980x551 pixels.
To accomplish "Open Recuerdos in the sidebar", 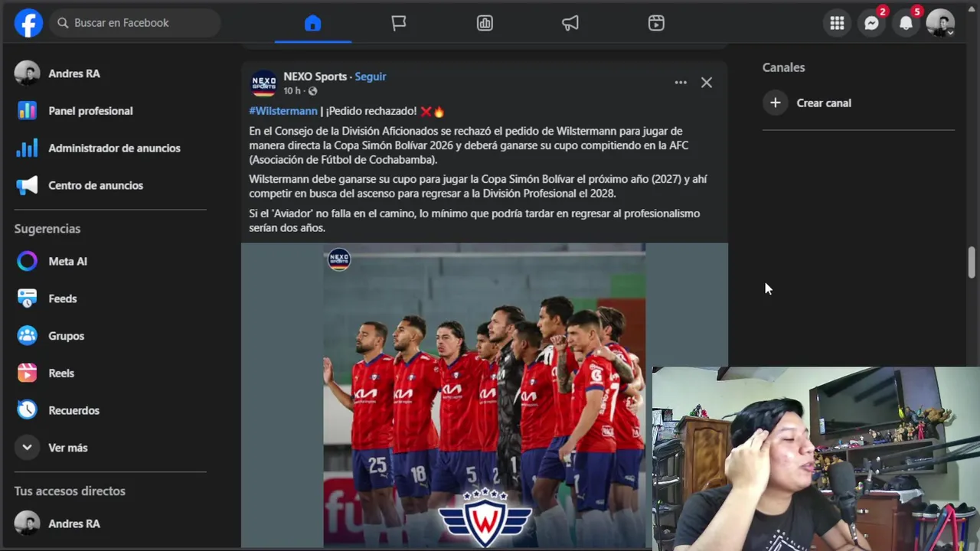I will pyautogui.click(x=110, y=410).
